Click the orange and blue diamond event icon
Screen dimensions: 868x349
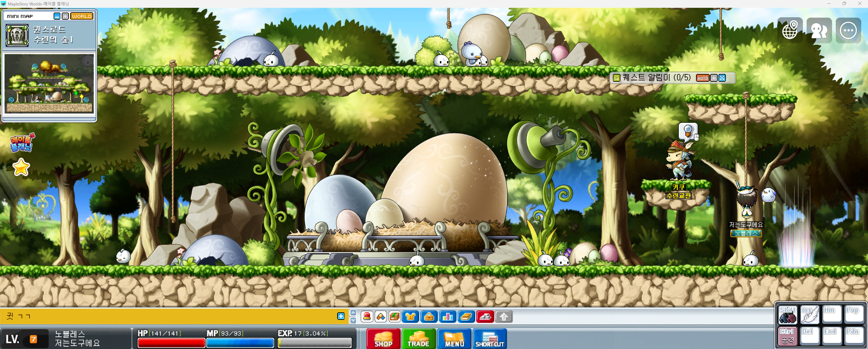381,317
